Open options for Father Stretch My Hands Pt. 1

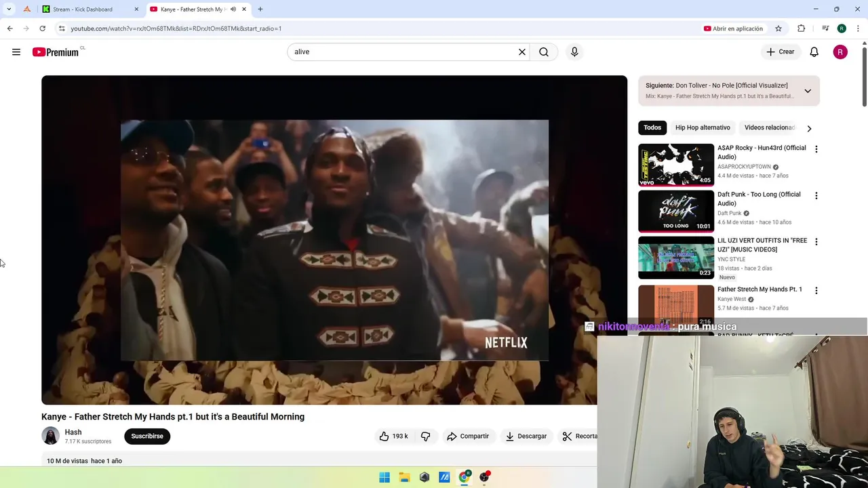click(816, 291)
